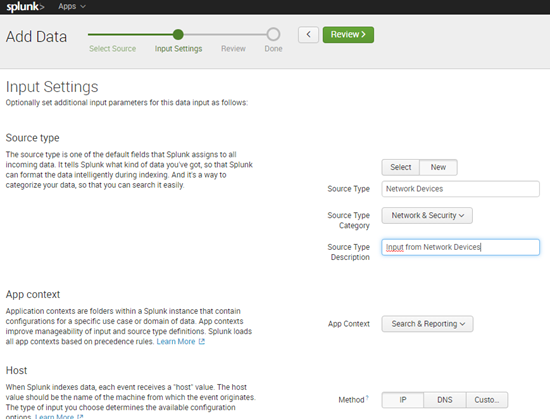Click the Done step label

tap(273, 49)
